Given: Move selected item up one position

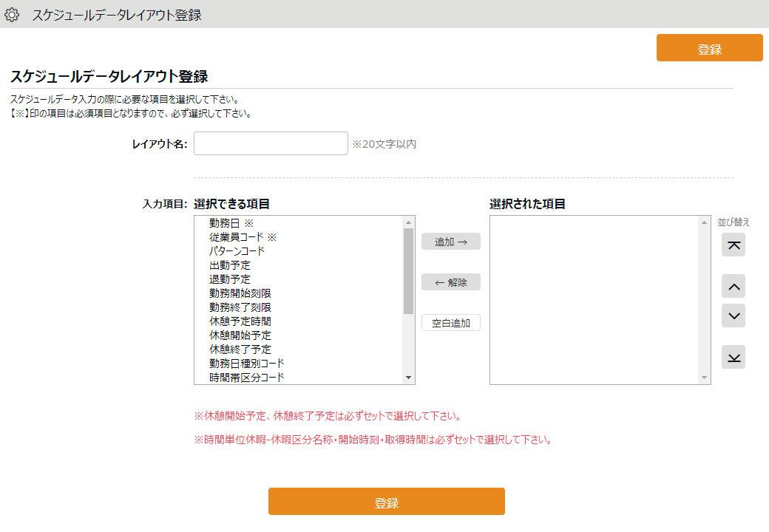Looking at the screenshot, I should pos(734,286).
